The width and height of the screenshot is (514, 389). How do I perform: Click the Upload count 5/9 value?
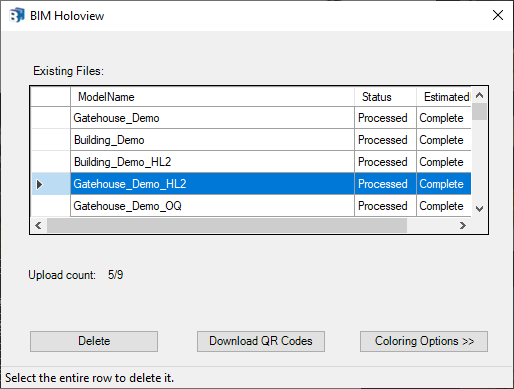(115, 275)
